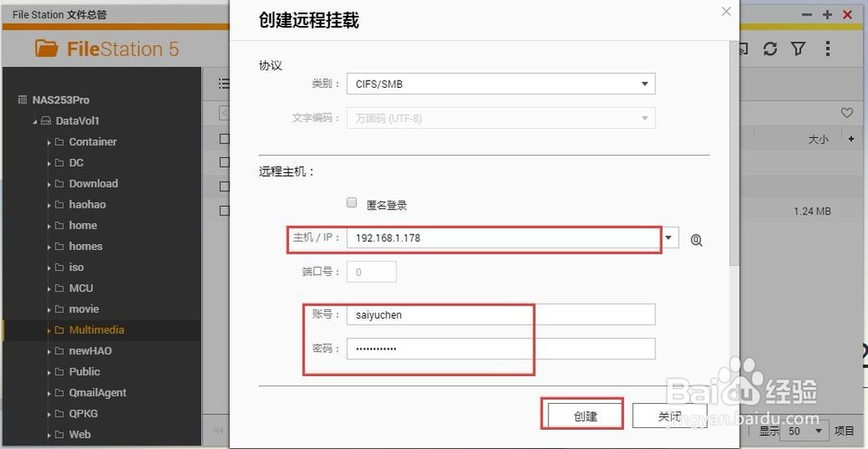Tick the 匿名登录 anonymous login checkbox
This screenshot has height=449, width=868.
point(352,202)
